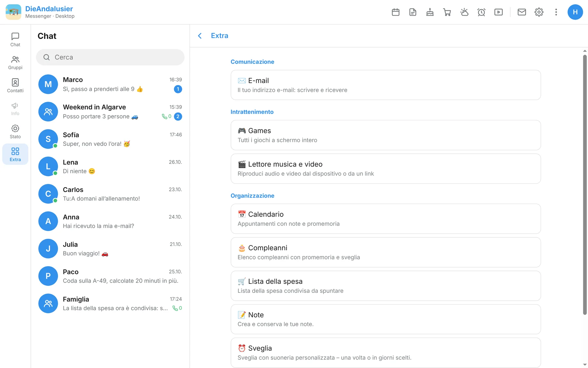
Task: Open the Calendario extra card
Action: (x=385, y=219)
